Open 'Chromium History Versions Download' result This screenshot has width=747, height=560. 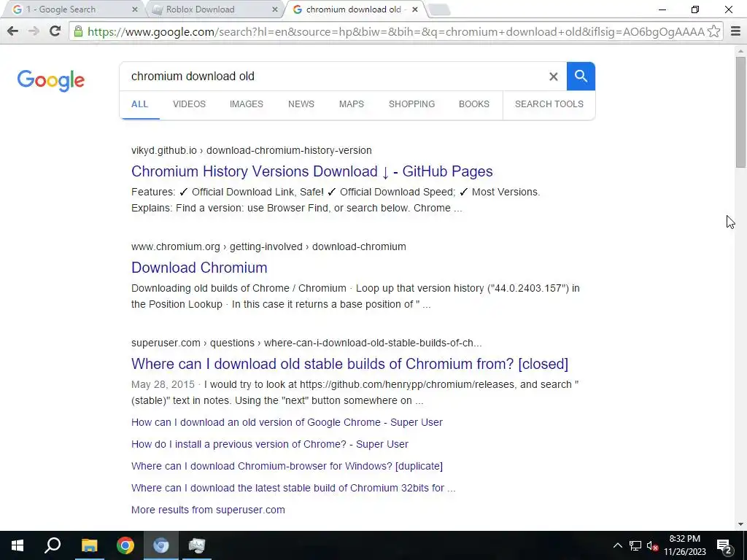[312, 171]
